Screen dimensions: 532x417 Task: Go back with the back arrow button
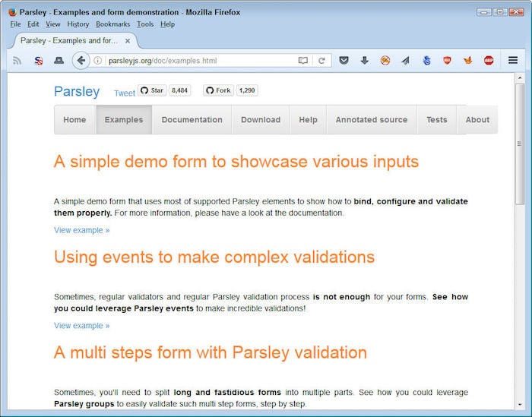[x=81, y=61]
